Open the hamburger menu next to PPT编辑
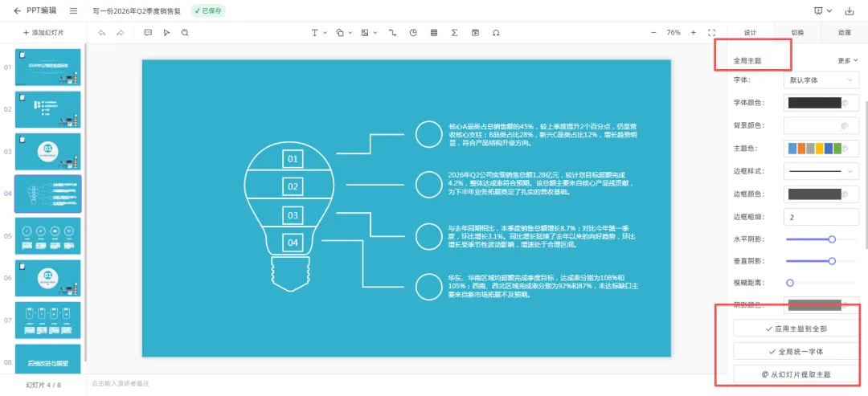Image resolution: width=868 pixels, height=396 pixels. tap(74, 10)
